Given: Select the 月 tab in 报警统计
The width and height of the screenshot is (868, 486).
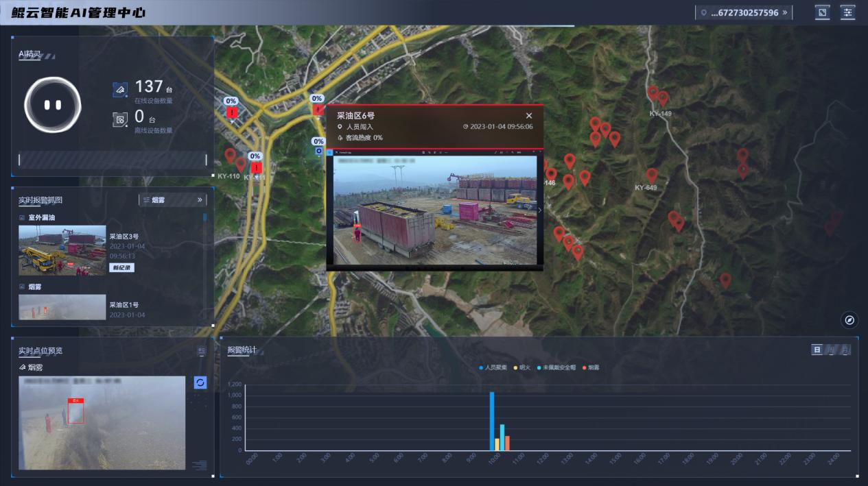Looking at the screenshot, I should click(x=845, y=350).
